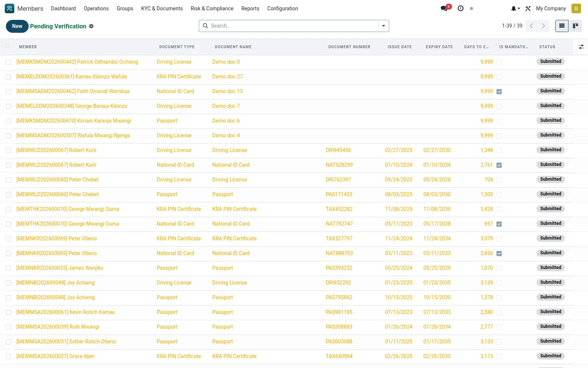
Task: Open optional columns adjust settings icon
Action: pos(581,47)
